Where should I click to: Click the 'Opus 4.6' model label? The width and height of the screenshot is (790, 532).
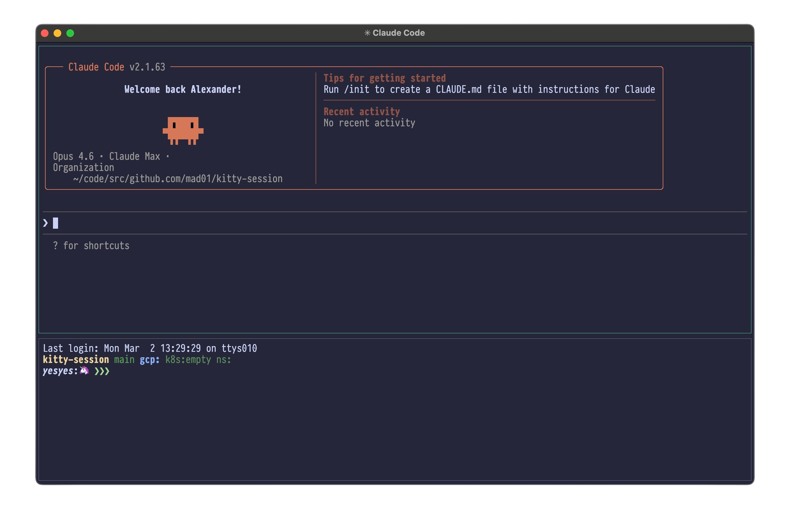click(73, 156)
